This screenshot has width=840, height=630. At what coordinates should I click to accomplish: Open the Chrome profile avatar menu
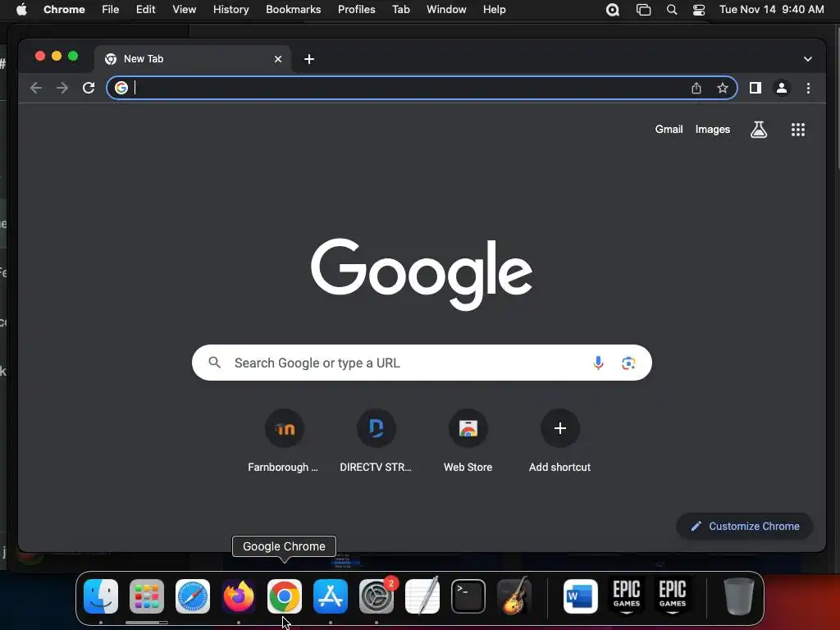[x=782, y=88]
